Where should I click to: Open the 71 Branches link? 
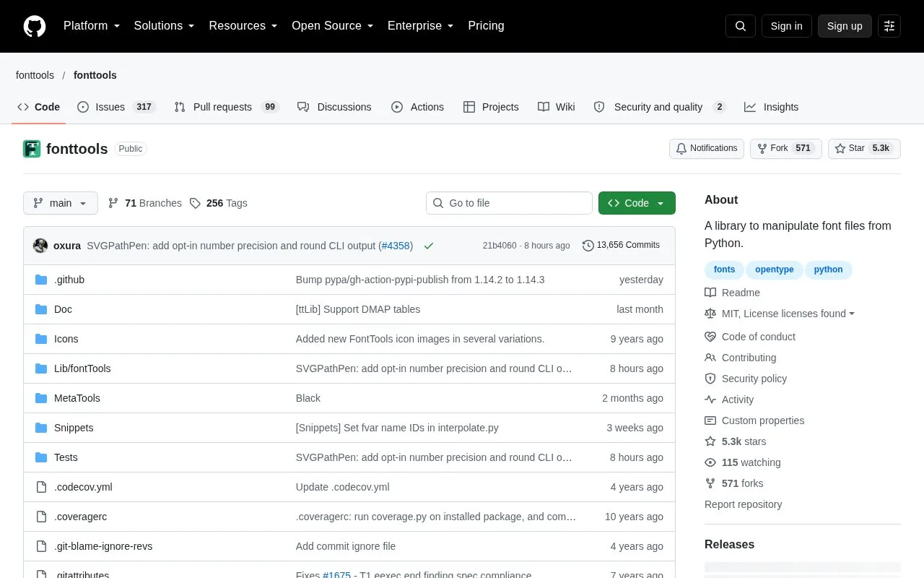tap(144, 203)
